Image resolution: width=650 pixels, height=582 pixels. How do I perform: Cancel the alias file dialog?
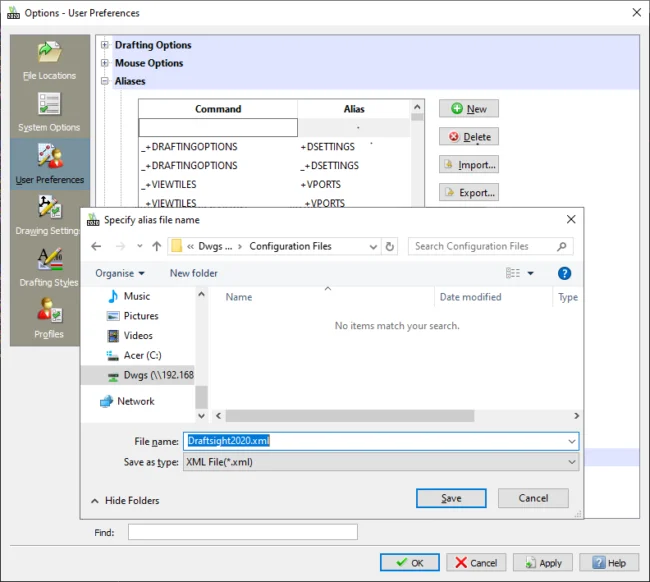532,498
